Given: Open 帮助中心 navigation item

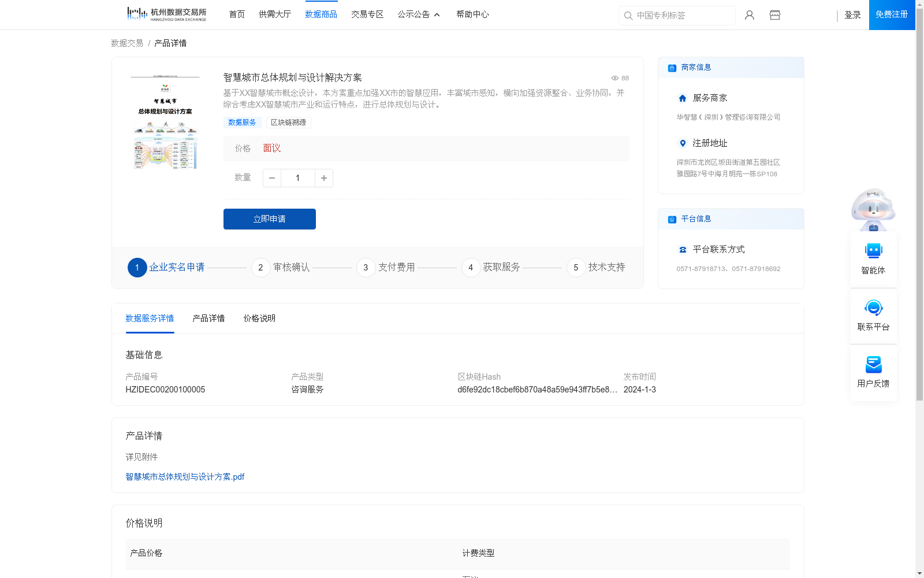Looking at the screenshot, I should [472, 14].
